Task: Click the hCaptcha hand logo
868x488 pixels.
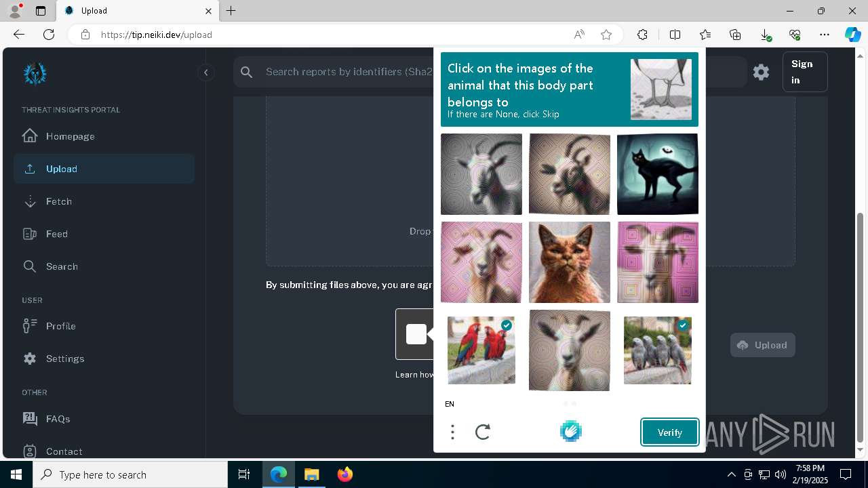Action: [x=571, y=431]
